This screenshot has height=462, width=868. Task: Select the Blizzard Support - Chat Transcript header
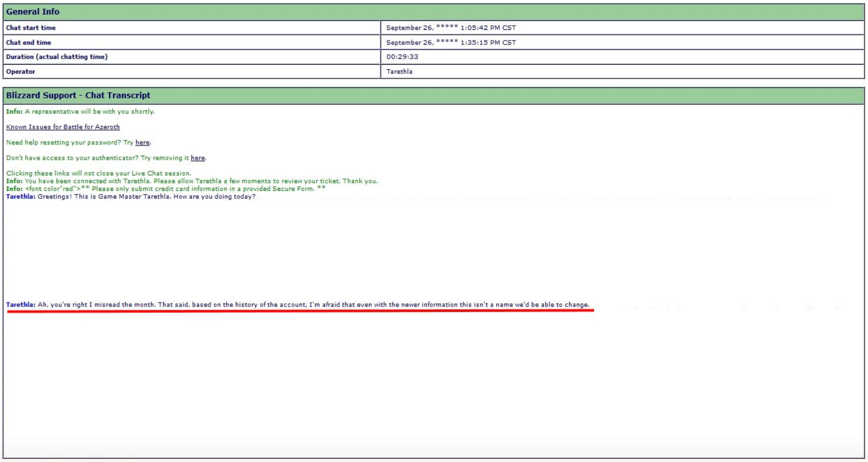[x=434, y=96]
